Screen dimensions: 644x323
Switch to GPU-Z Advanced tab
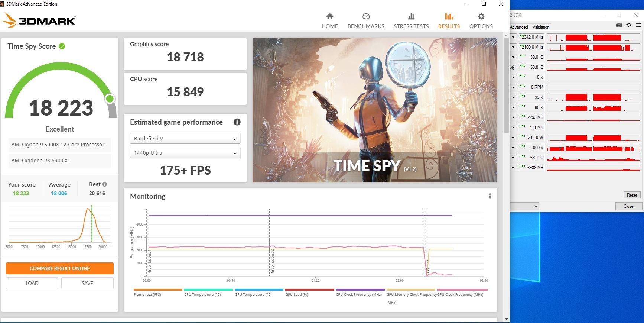click(519, 27)
